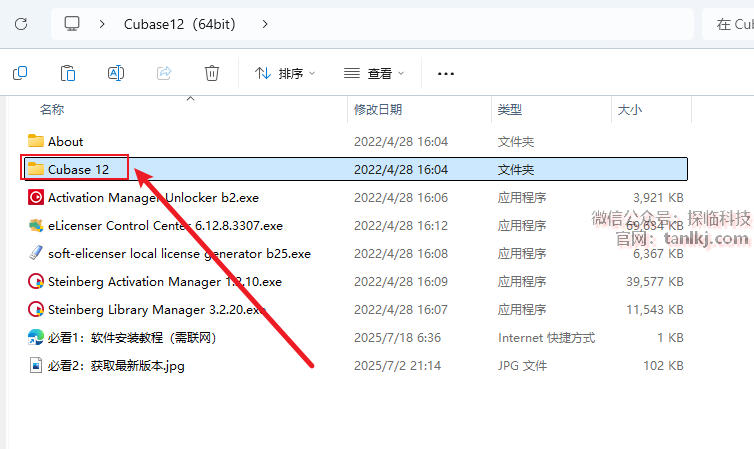
Task: Click the Paste toolbar icon
Action: click(x=68, y=73)
